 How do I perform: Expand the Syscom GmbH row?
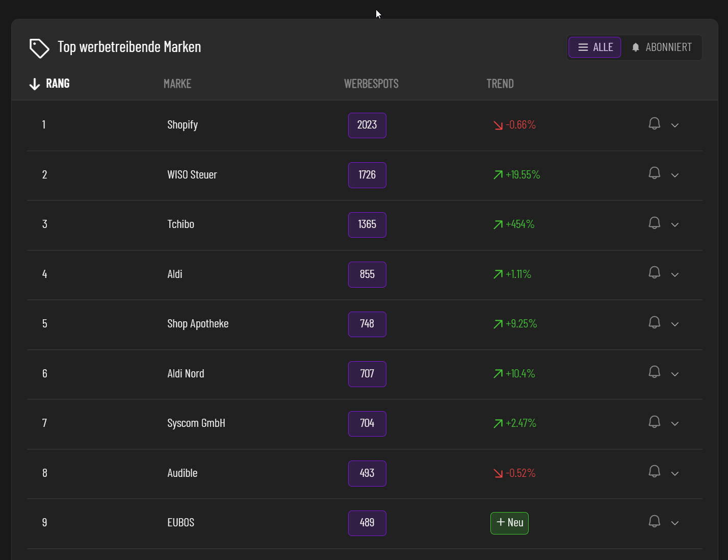pos(675,424)
